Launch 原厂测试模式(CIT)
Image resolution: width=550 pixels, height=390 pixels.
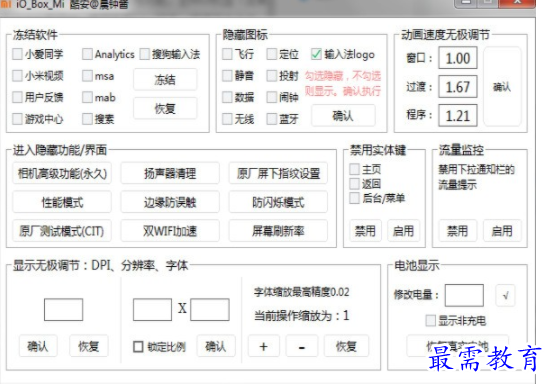pos(62,231)
